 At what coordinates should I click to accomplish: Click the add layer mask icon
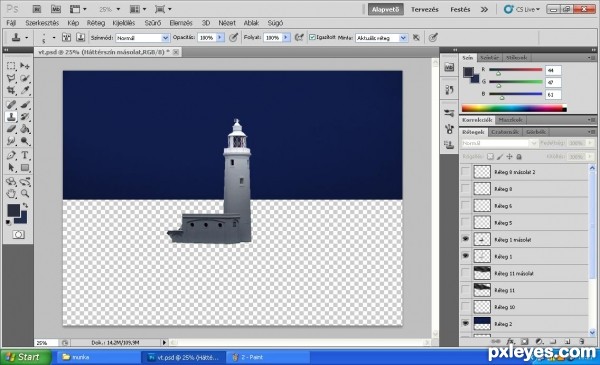point(525,341)
